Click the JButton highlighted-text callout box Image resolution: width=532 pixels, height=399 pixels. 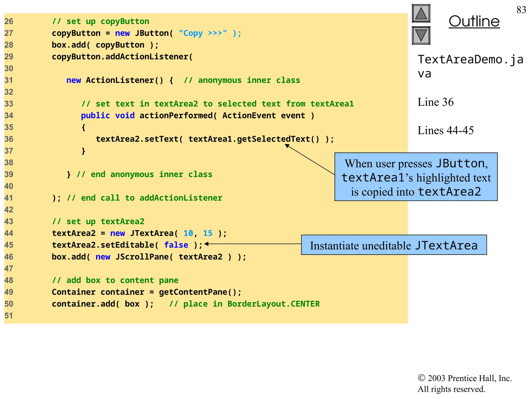click(x=416, y=177)
